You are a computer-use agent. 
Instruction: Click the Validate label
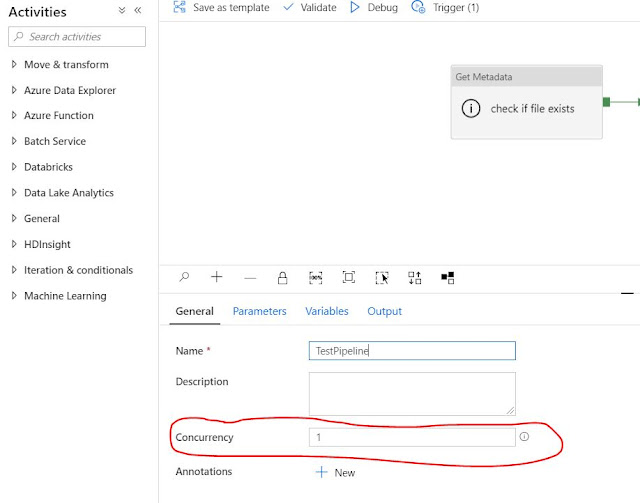click(318, 7)
